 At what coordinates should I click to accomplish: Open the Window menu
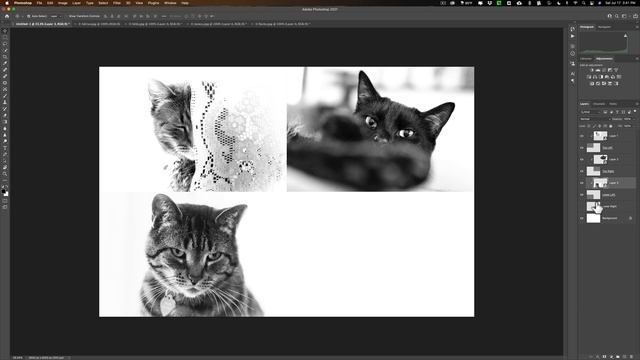coord(170,3)
